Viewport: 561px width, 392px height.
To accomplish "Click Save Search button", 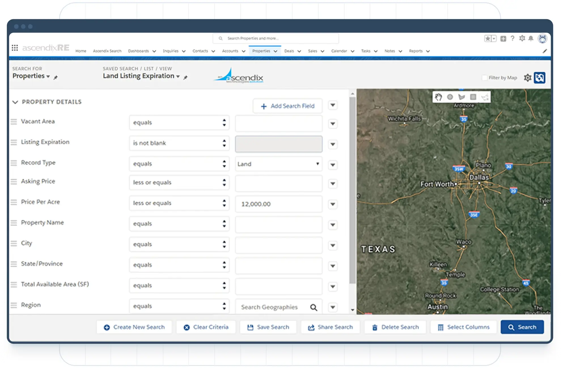I will (268, 327).
